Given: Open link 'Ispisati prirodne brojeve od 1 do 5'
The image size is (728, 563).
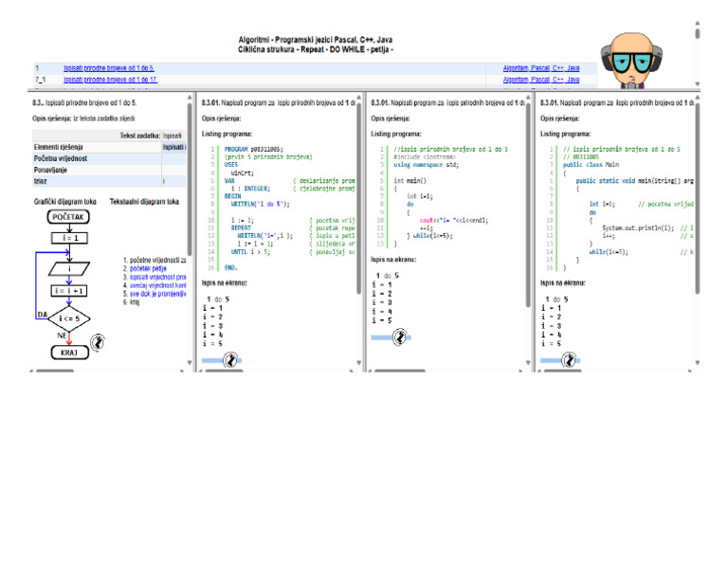Looking at the screenshot, I should click(x=109, y=68).
